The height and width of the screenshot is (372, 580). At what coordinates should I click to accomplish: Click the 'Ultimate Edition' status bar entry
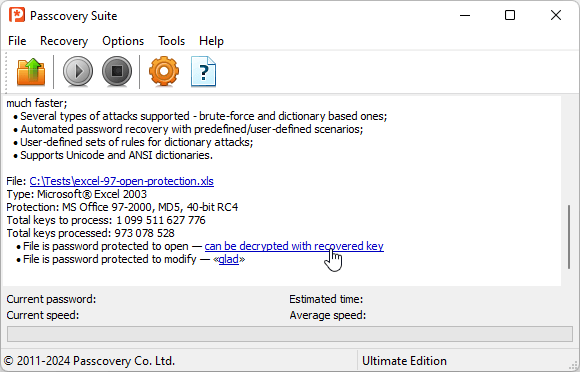pos(404,361)
